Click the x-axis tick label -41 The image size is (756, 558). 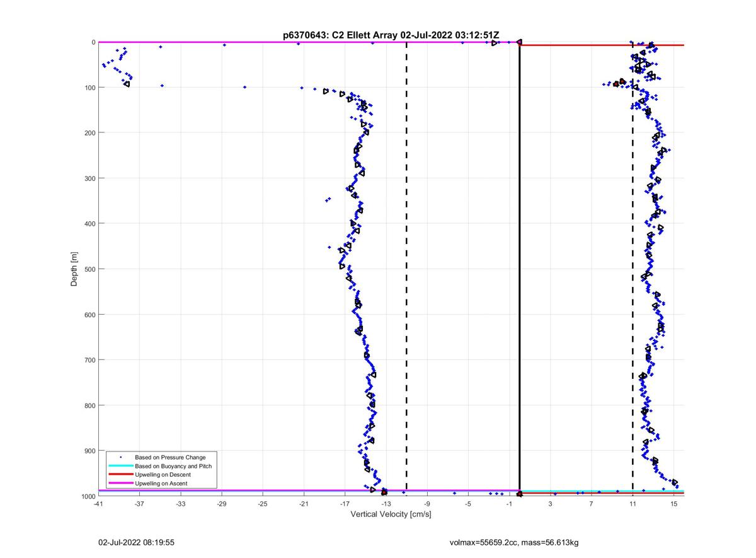98,504
